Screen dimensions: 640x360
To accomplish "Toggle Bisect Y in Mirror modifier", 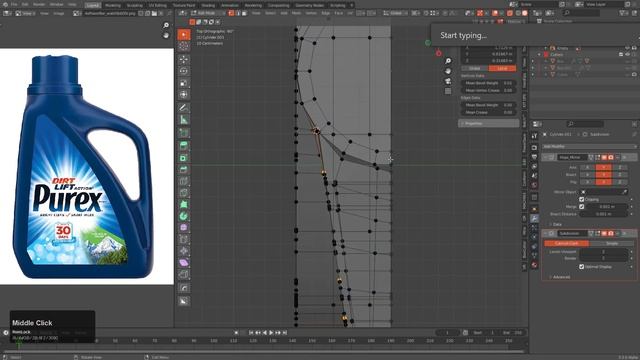I will point(603,175).
